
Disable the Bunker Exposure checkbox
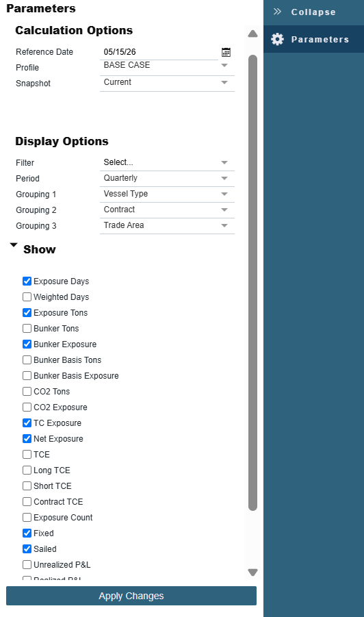click(27, 344)
